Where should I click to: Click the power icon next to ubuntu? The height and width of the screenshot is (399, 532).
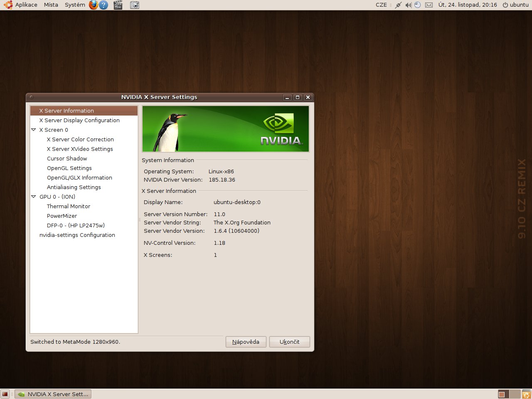[505, 5]
